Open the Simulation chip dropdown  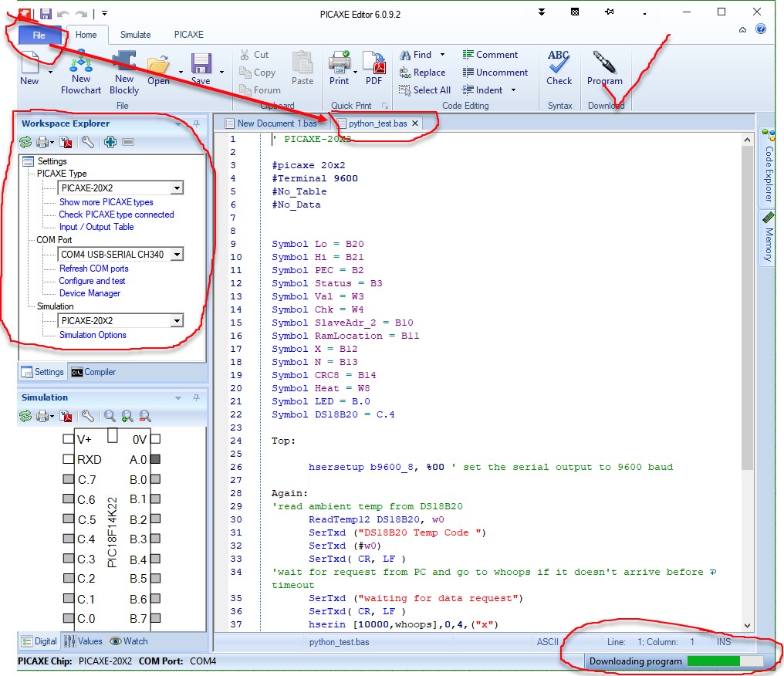(x=177, y=320)
